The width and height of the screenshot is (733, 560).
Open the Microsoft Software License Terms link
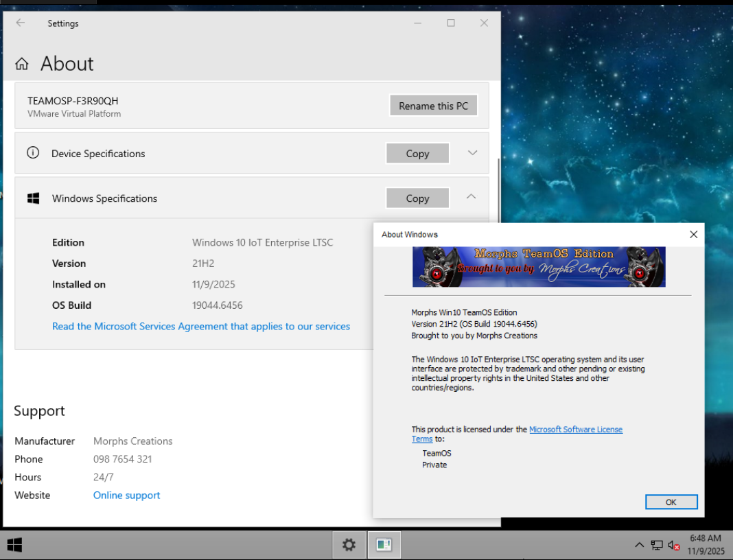click(x=575, y=430)
